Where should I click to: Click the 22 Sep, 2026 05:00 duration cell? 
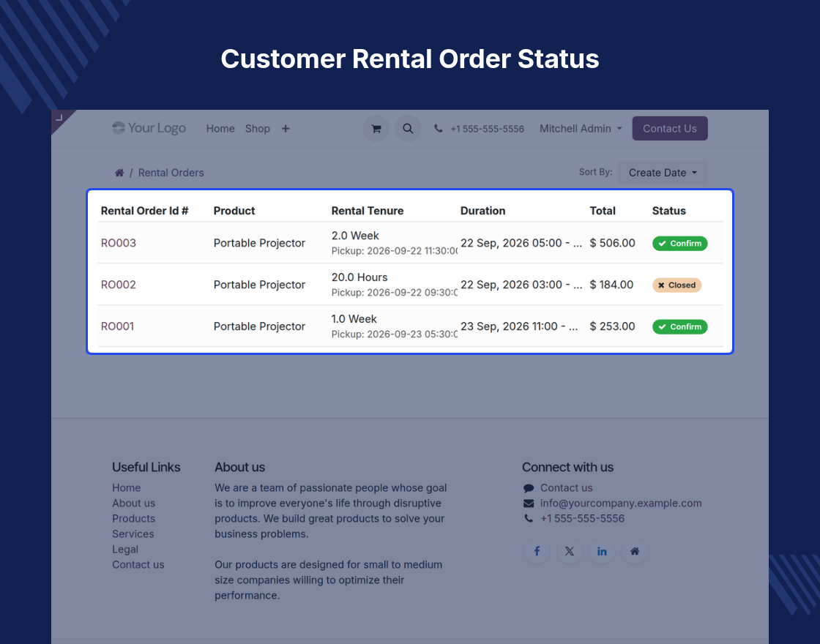(521, 243)
